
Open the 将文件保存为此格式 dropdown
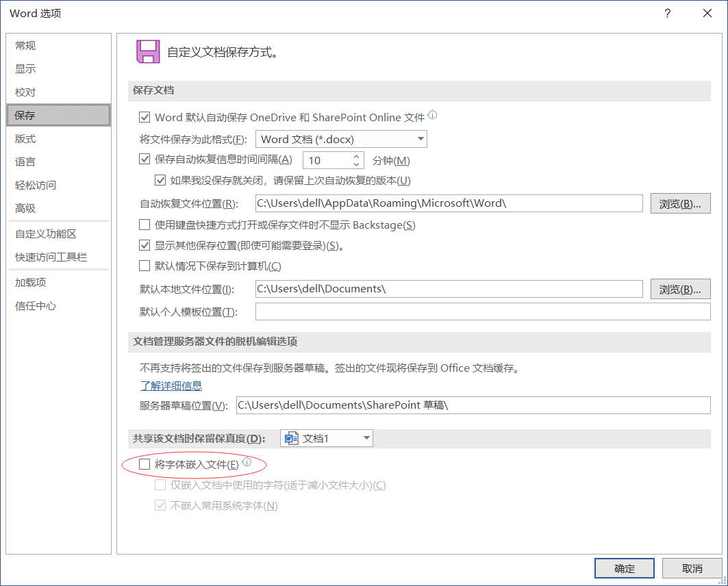point(341,139)
